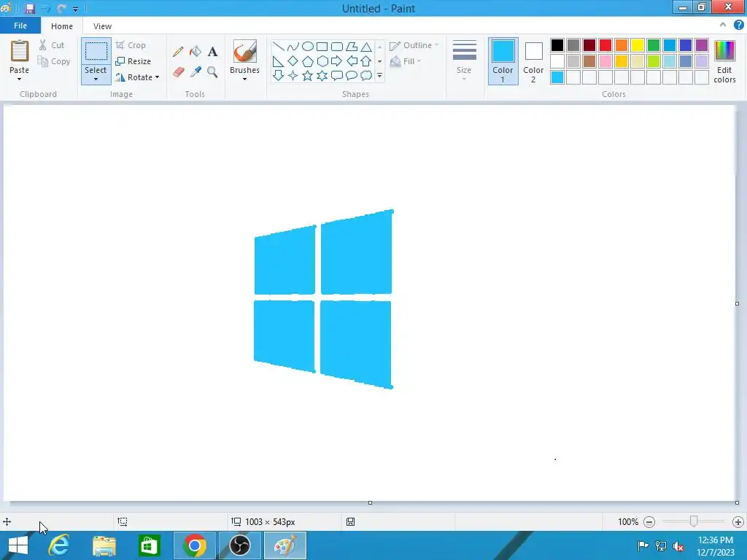Switch to the View tab
Viewport: 747px width, 560px height.
[x=102, y=26]
